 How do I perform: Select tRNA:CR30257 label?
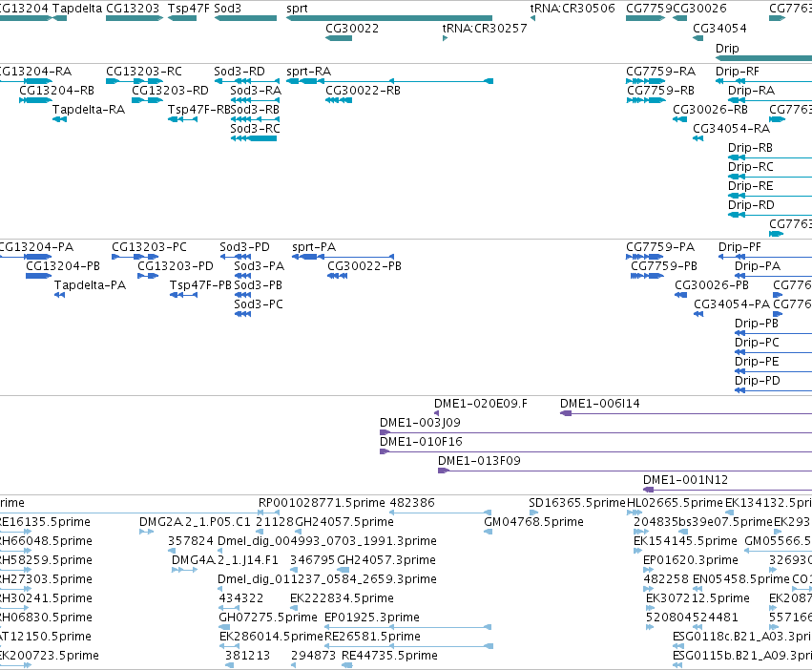tap(485, 29)
